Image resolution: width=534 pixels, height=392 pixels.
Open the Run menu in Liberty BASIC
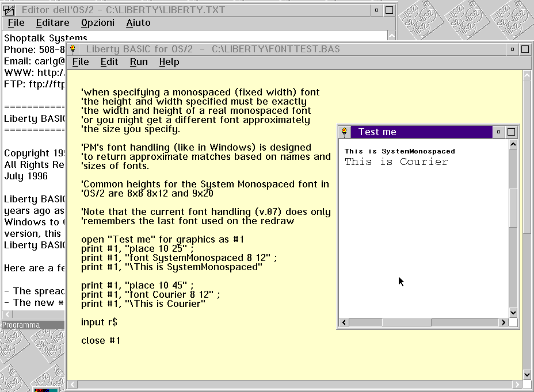[x=139, y=62]
